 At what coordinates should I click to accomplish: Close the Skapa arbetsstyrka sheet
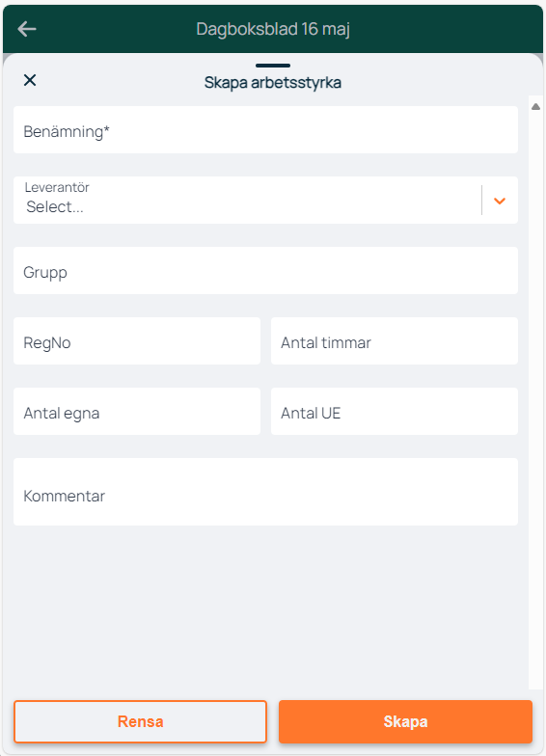click(x=30, y=80)
